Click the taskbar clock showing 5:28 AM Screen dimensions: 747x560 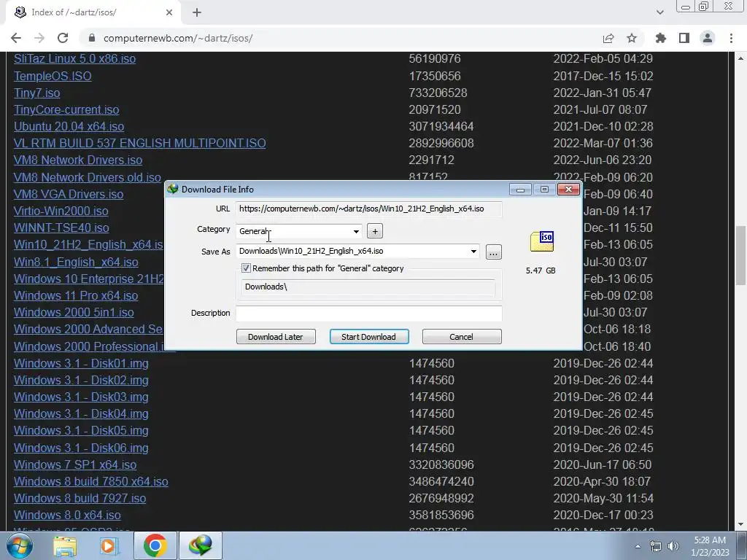click(x=710, y=546)
